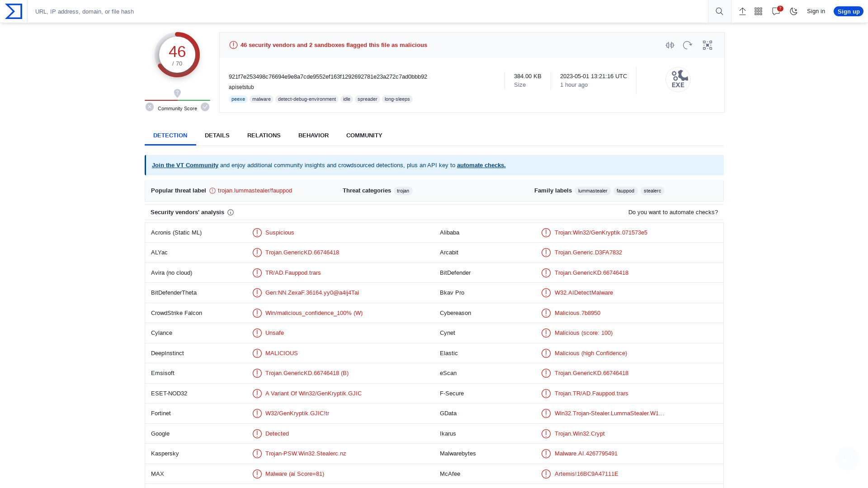Click the trojan threat category chip
The height and width of the screenshot is (488, 868).
pyautogui.click(x=403, y=191)
